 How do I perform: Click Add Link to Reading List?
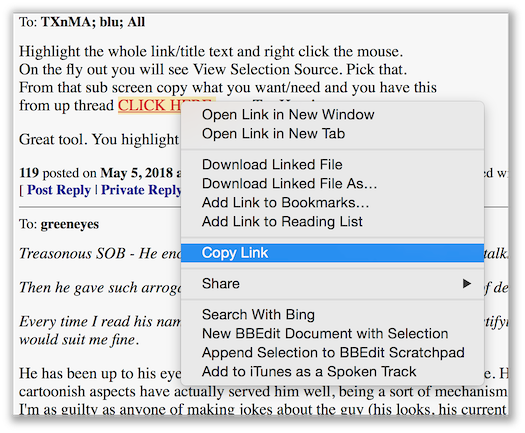(332, 221)
